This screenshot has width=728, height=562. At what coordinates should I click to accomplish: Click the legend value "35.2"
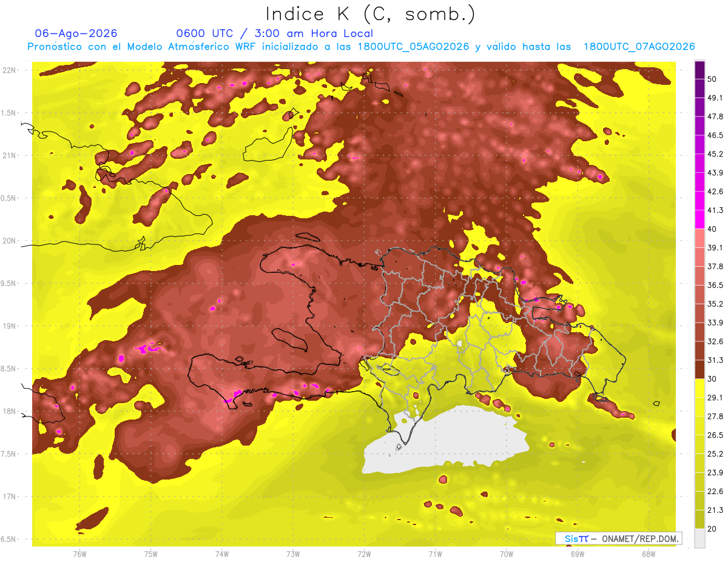tap(715, 304)
